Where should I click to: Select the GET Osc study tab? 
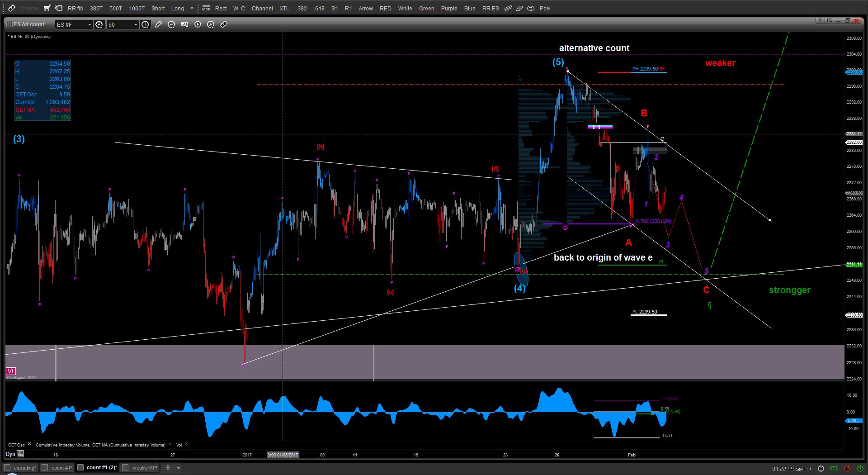16,445
